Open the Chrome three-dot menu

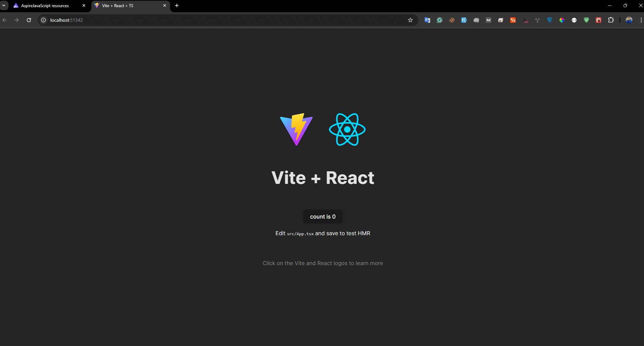point(641,20)
